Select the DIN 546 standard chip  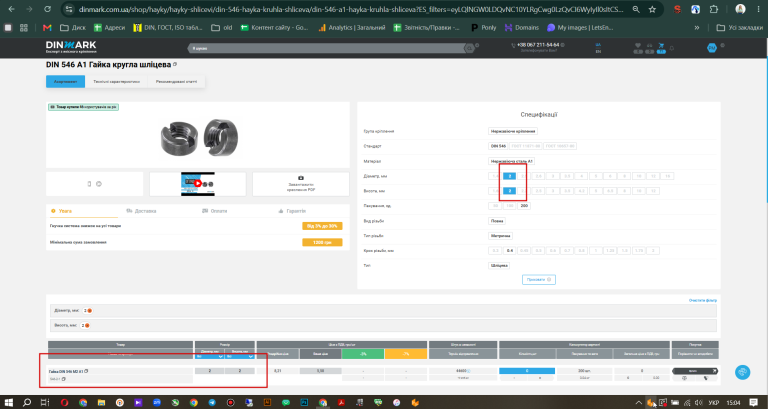pos(498,146)
